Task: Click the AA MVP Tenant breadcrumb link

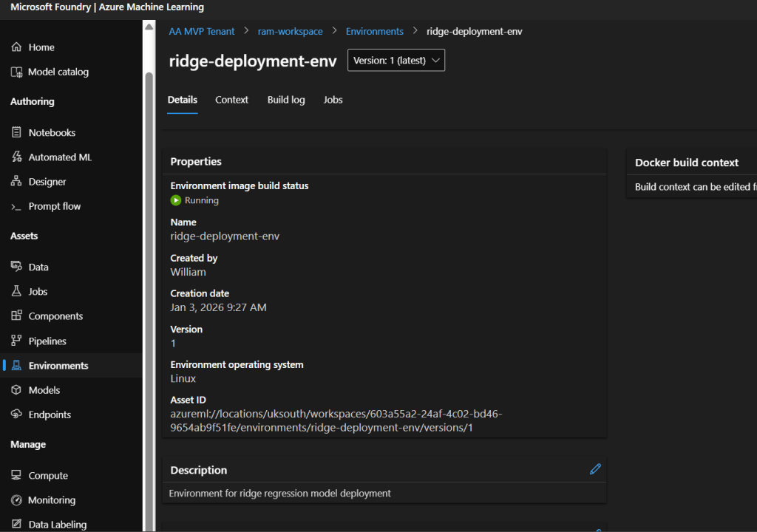Action: coord(202,32)
